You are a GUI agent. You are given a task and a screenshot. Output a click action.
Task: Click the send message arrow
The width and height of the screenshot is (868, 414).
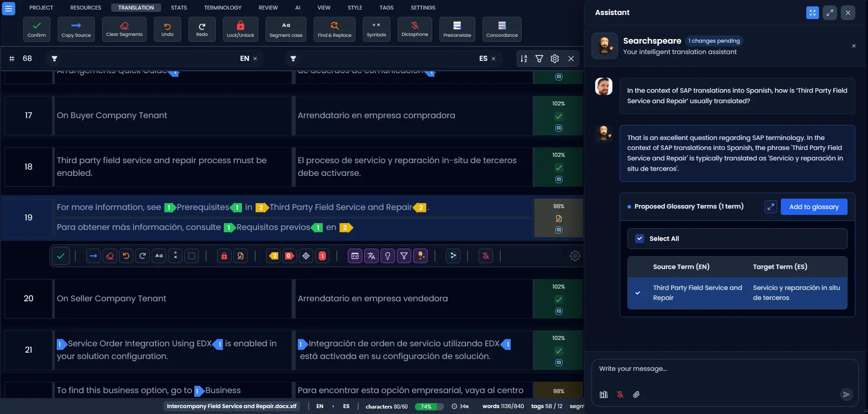845,394
